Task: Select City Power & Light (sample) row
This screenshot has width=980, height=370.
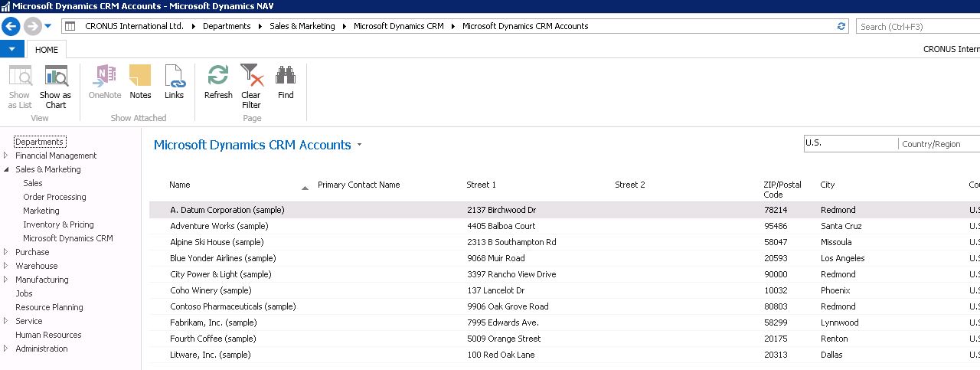Action: point(564,274)
